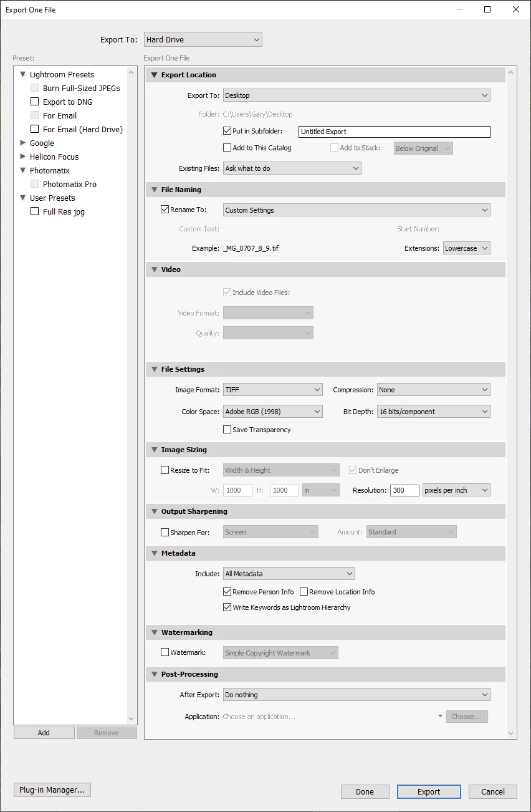Open the Export To Desktop location dropdown
Screen dimensions: 531x812
click(x=356, y=95)
